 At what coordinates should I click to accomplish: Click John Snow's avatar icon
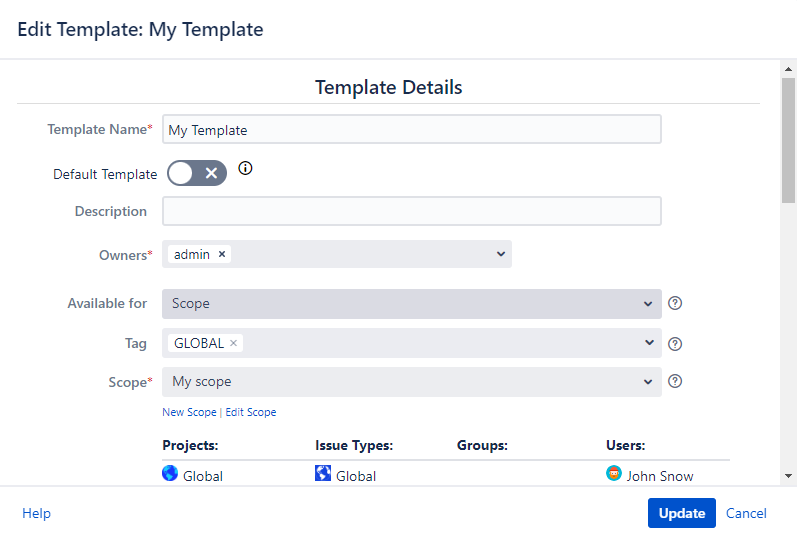tap(614, 474)
